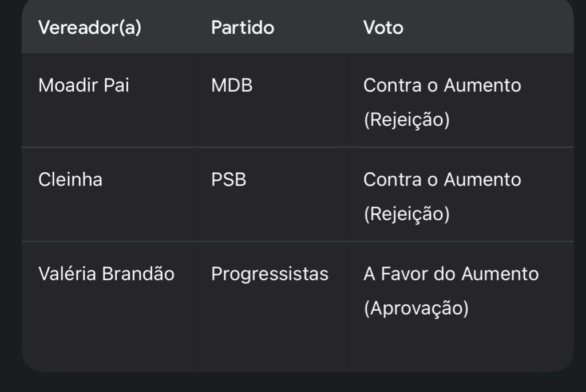The height and width of the screenshot is (392, 586).
Task: Select the "MDB" party cell
Action: coord(232,85)
